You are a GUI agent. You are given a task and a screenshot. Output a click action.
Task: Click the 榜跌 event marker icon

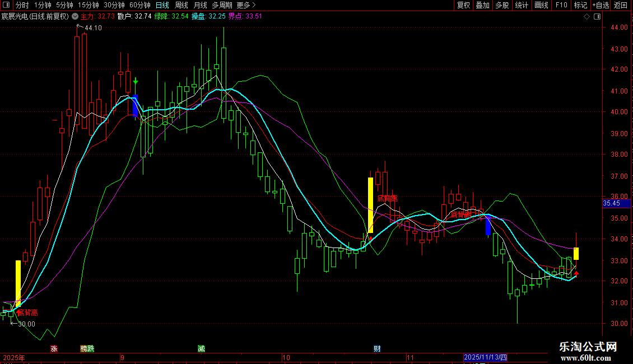[x=87, y=349]
